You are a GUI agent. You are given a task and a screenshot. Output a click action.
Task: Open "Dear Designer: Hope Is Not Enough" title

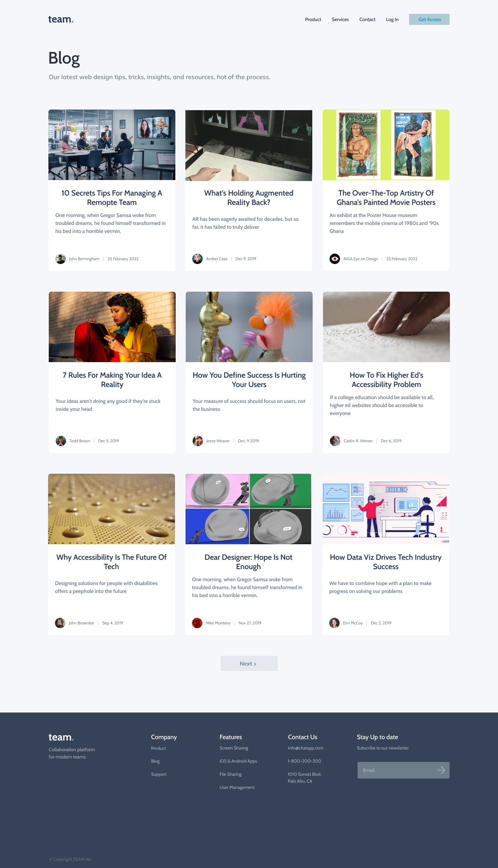(248, 562)
